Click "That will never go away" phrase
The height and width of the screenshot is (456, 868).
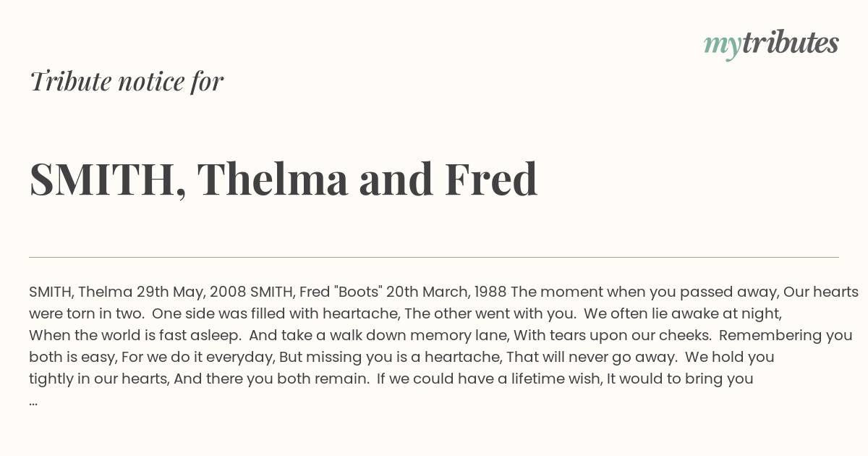pyautogui.click(x=592, y=358)
